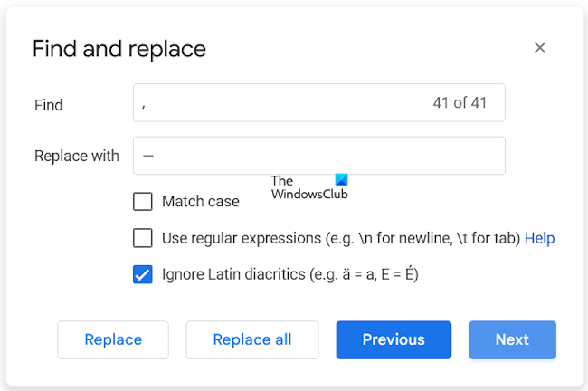The height and width of the screenshot is (391, 588).
Task: Enable the Match case checkbox
Action: [143, 202]
